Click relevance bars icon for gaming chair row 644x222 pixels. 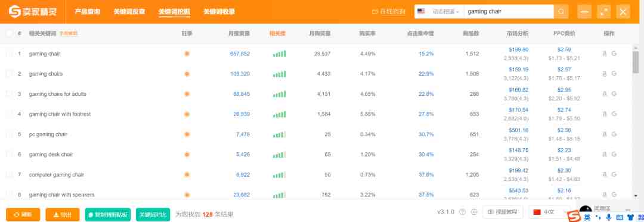tap(279, 54)
